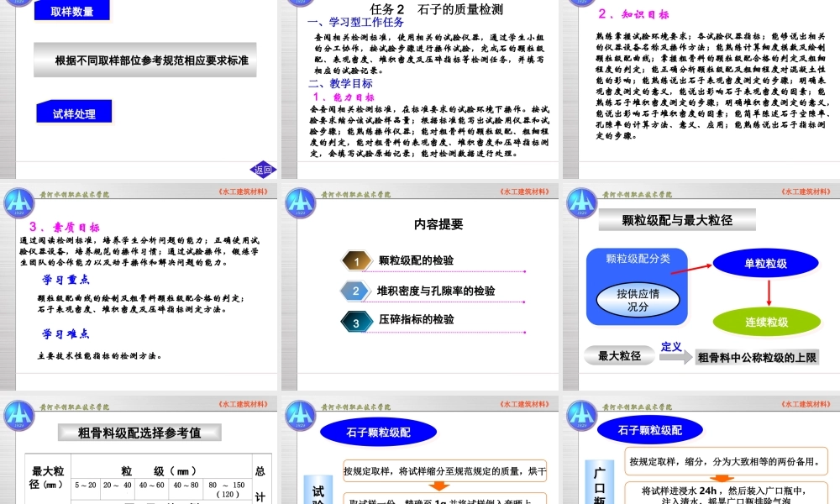Click the 最大粒径 label button
Viewport: 840px width, 504px height.
pos(619,355)
